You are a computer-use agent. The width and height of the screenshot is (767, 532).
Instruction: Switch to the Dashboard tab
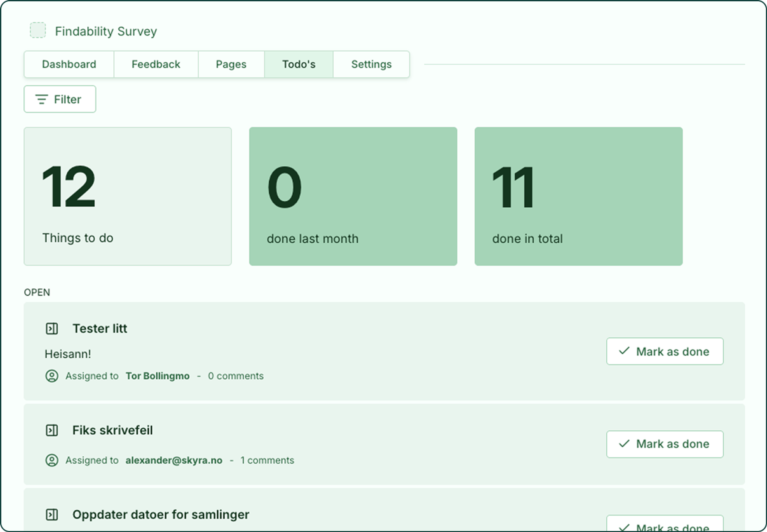coord(69,64)
